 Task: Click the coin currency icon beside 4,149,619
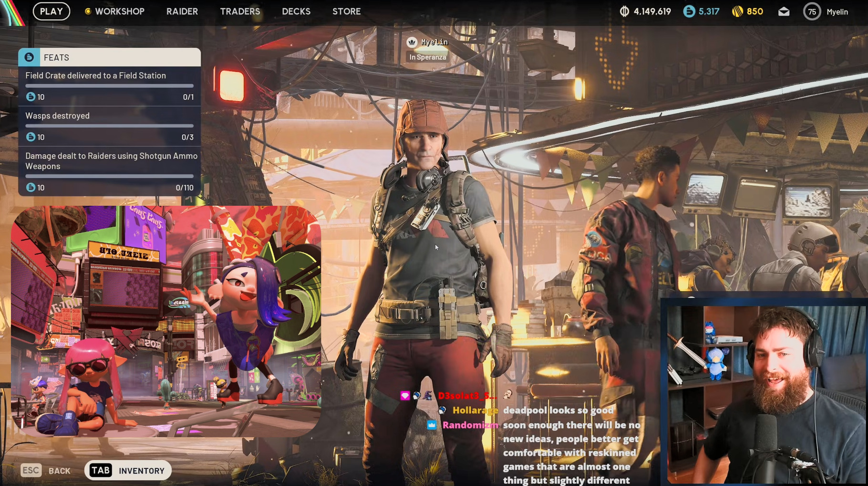(624, 11)
